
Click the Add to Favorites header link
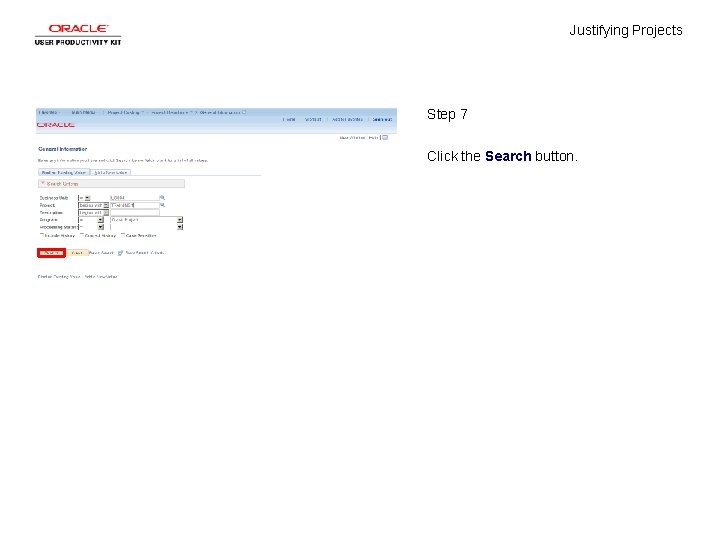(x=348, y=119)
